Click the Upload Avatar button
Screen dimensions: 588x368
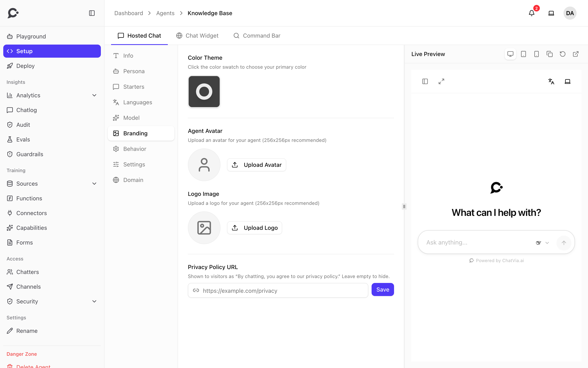point(257,165)
